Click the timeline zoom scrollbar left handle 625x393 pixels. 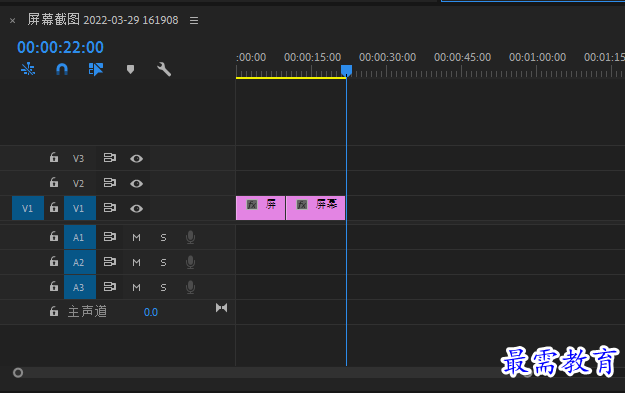(18, 373)
